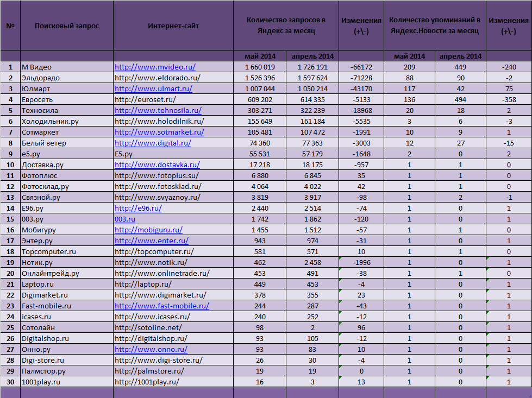Open the http://www.onno.ru/ link
The image size is (532, 398).
(151, 350)
